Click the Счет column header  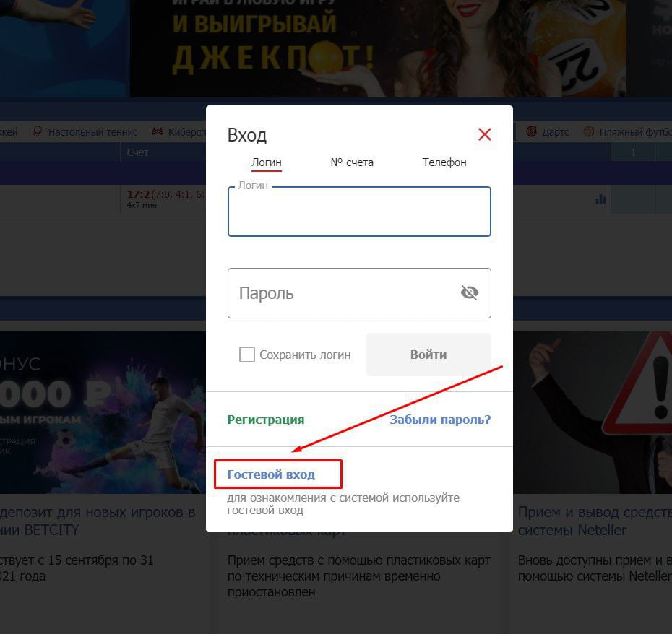(137, 152)
